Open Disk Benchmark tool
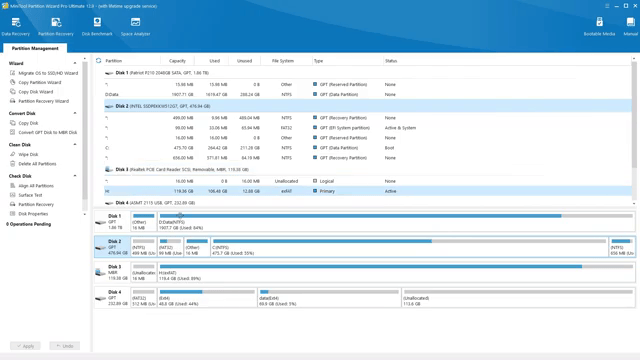Image resolution: width=640 pixels, height=360 pixels. (97, 27)
